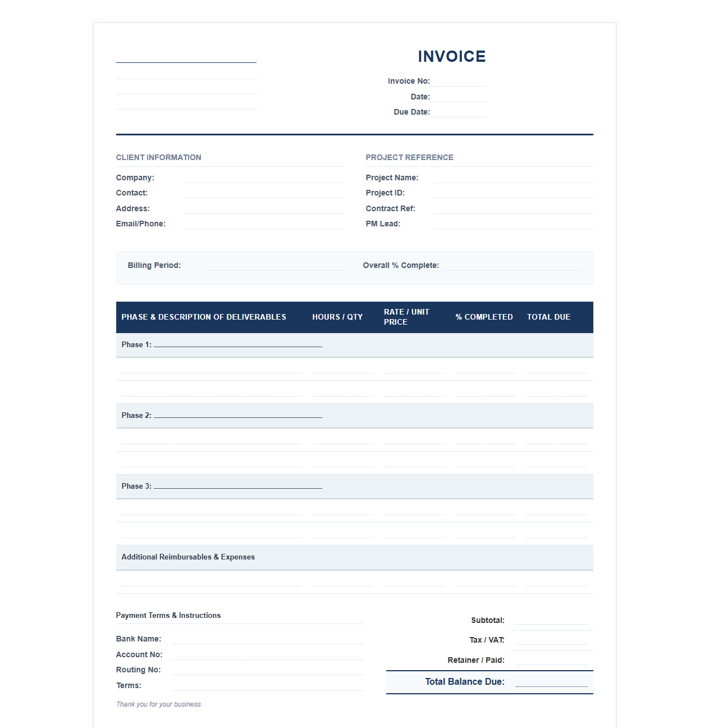Click the Contract Ref input line
This screenshot has width=709, height=728.
513,208
